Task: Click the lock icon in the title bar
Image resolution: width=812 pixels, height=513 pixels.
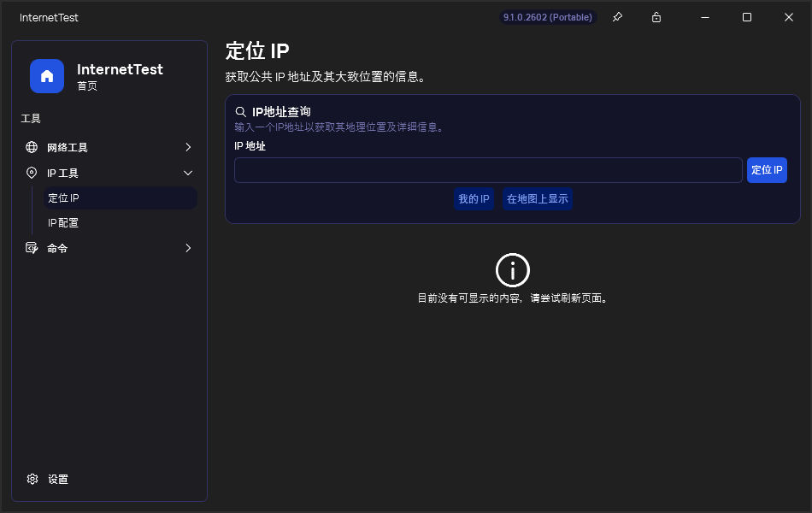Action: [x=656, y=16]
